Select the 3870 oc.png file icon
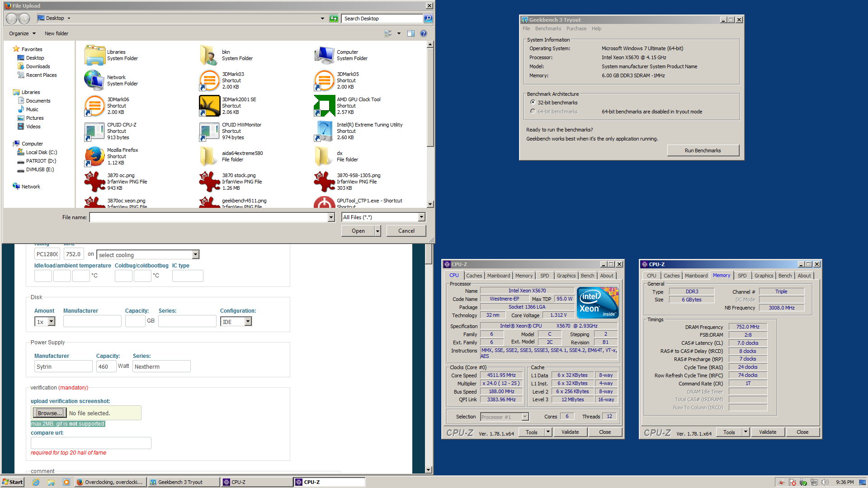Viewport: 868px width, 488px height. coord(94,182)
